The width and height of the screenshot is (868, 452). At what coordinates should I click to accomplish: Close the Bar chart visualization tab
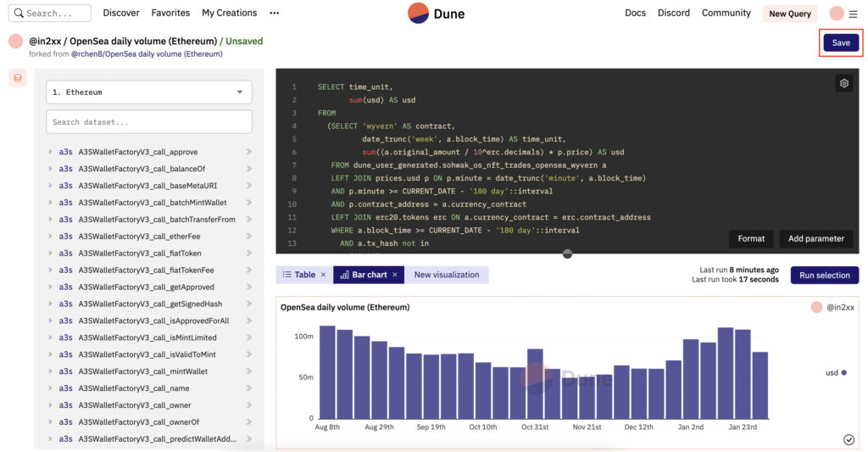395,275
